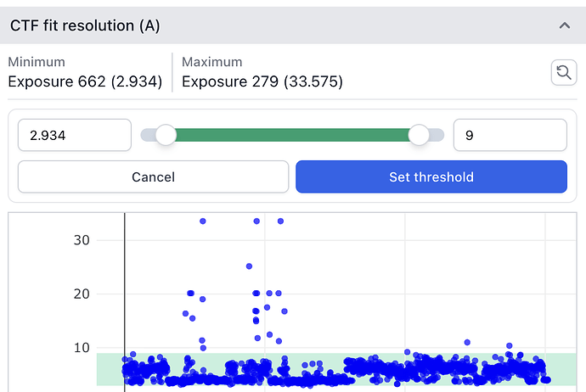Click the y-axis label 20
Viewport: 586px width, 392px height.
(82, 294)
